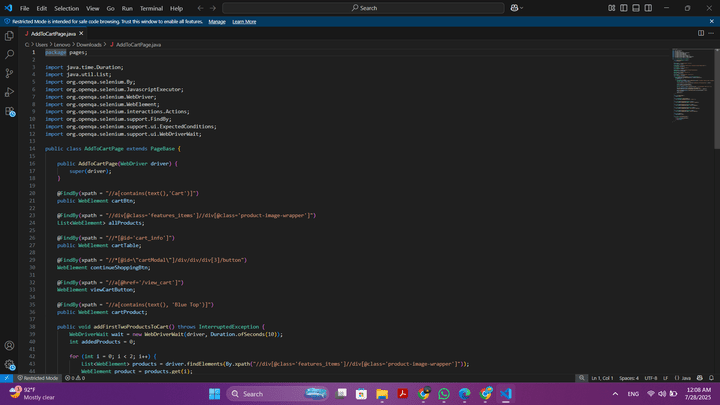This screenshot has width=720, height=405.
Task: Open the Extensions view
Action: (x=10, y=112)
